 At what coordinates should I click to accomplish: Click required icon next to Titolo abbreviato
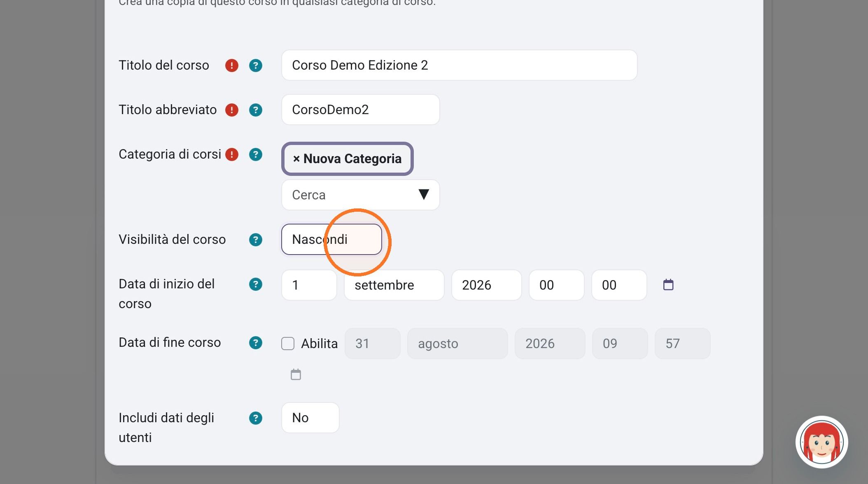click(232, 110)
